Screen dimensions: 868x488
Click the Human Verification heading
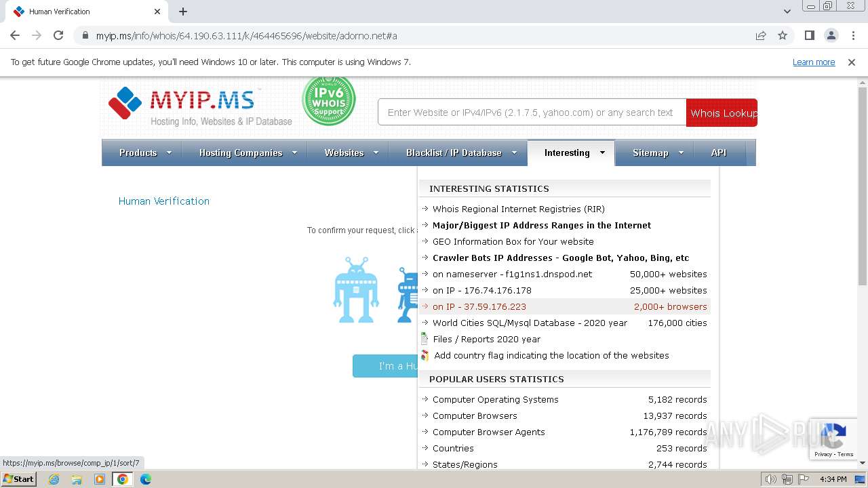click(164, 201)
